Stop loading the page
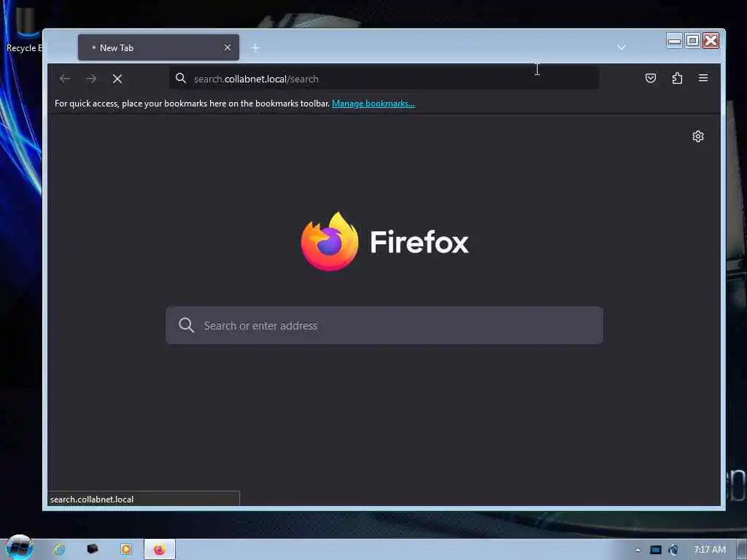Viewport: 747px width, 560px height. coord(117,79)
